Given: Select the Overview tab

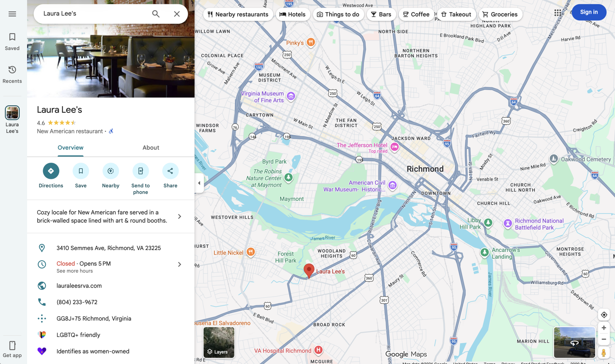Looking at the screenshot, I should tap(70, 148).
